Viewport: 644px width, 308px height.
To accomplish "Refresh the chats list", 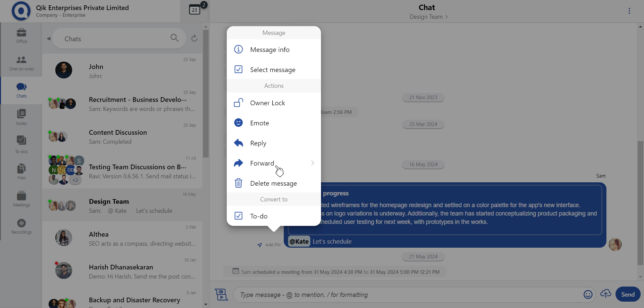I will pos(194,38).
